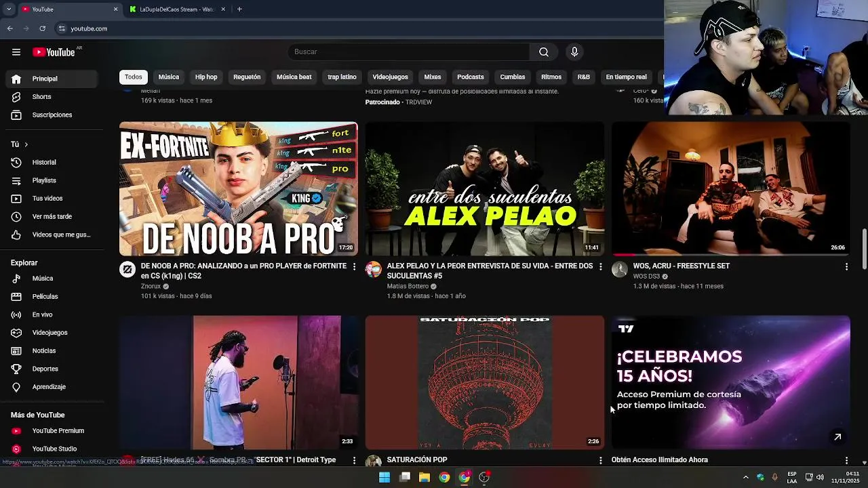Image resolution: width=868 pixels, height=488 pixels.
Task: Open Noticias under Explorar
Action: point(53,351)
